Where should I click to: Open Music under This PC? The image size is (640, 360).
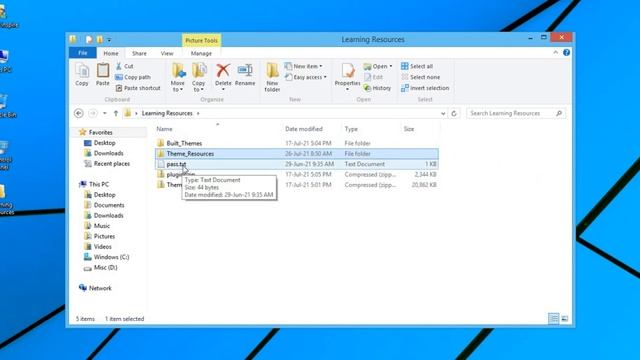pos(102,226)
